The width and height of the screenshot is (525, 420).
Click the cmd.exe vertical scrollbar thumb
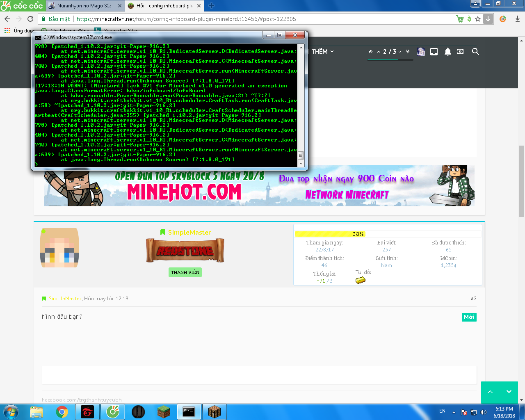[301, 155]
